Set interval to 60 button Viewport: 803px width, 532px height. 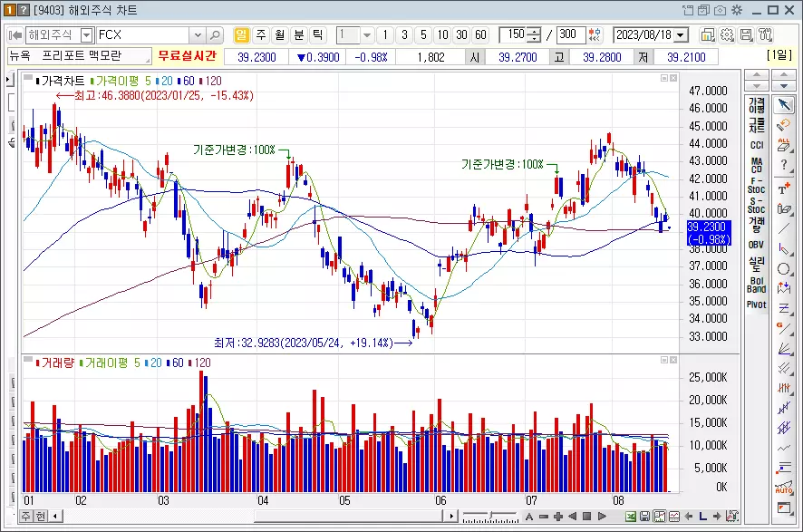point(481,34)
